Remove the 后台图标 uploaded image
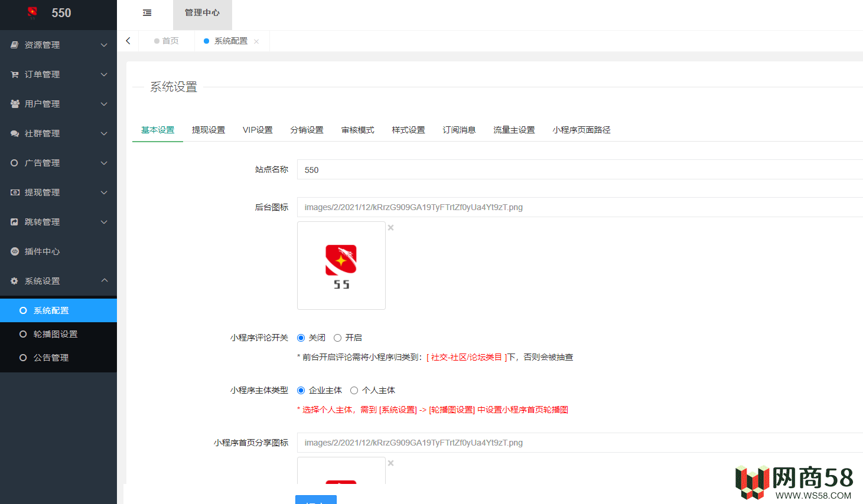This screenshot has height=504, width=863. click(390, 227)
